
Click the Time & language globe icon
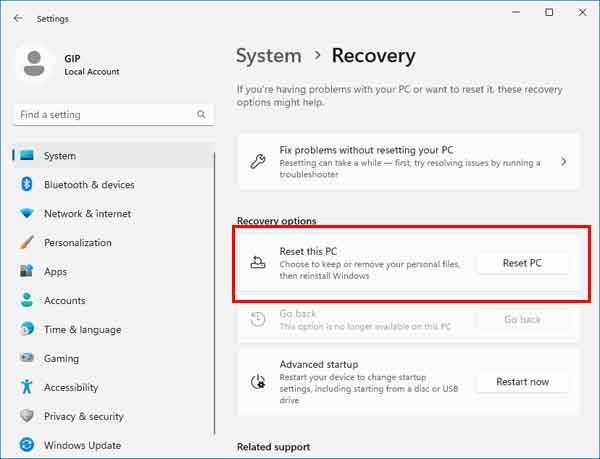[x=27, y=329]
